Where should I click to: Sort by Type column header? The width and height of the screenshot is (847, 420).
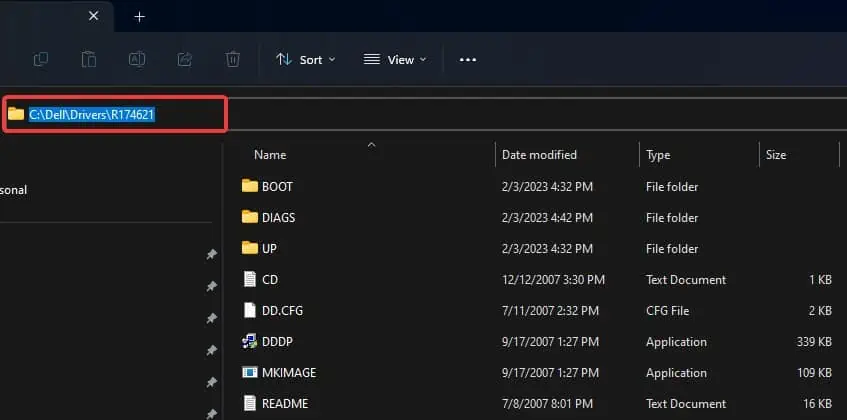(658, 155)
